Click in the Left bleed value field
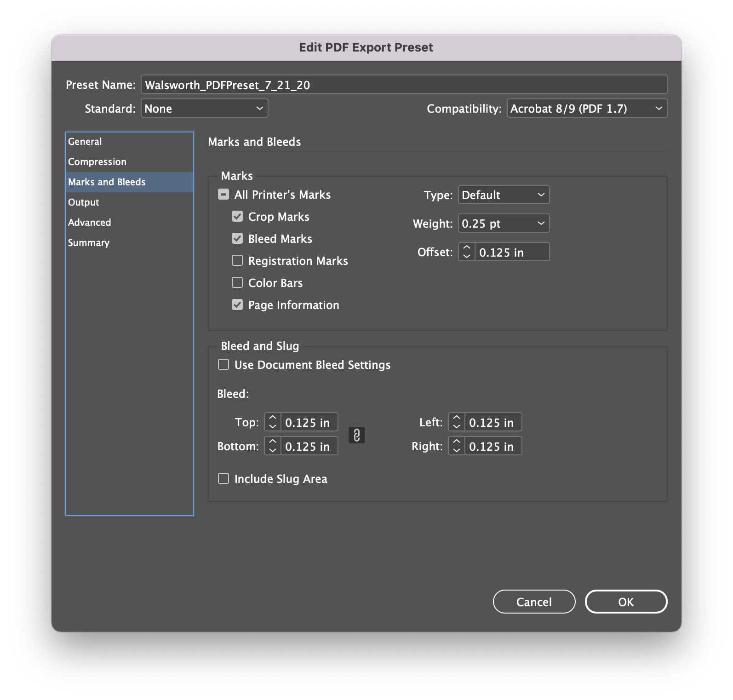733x700 pixels. pyautogui.click(x=493, y=422)
